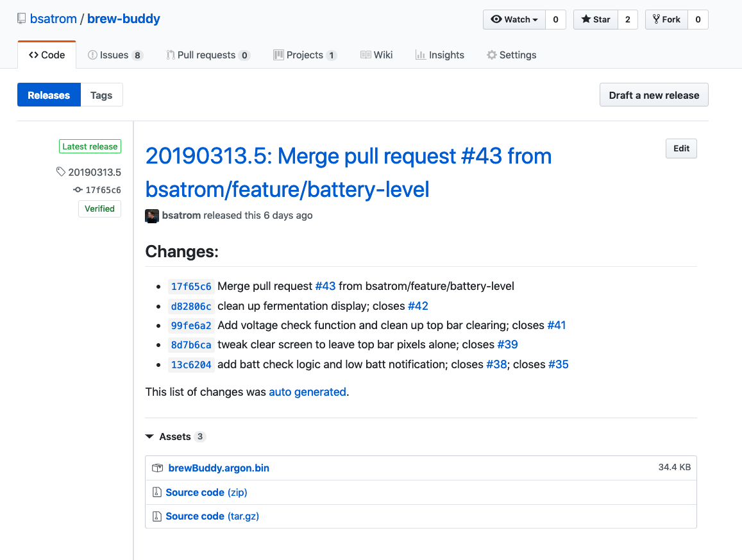Star the brew-buddy repository
Viewport: 742px width, 560px height.
(596, 19)
